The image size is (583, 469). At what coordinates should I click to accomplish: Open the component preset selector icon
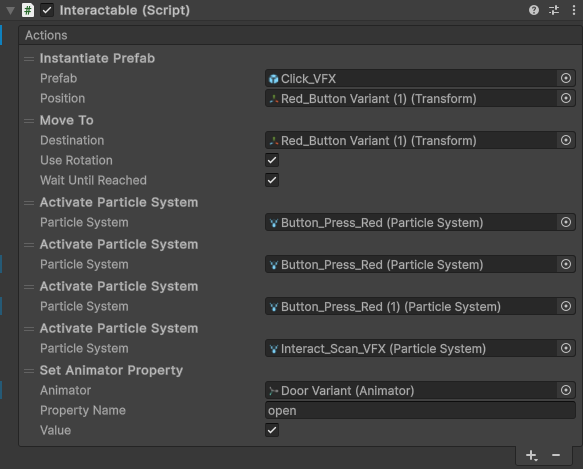554,10
